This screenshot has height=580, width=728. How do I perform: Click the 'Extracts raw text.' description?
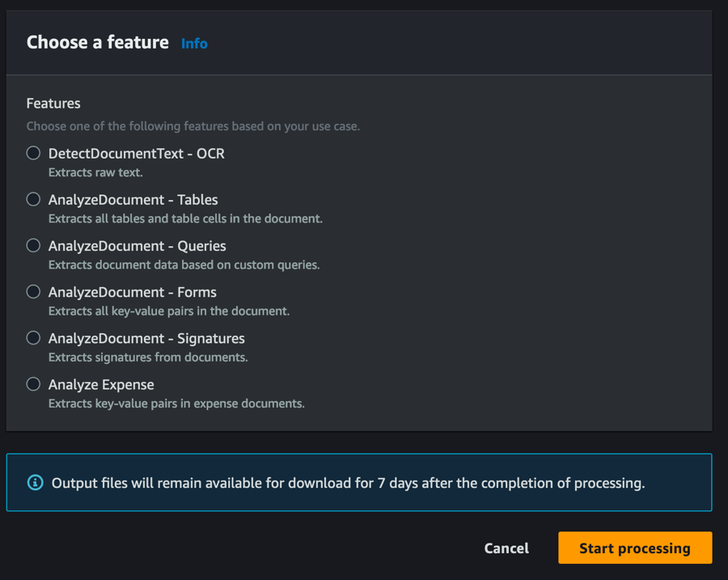tap(95, 172)
